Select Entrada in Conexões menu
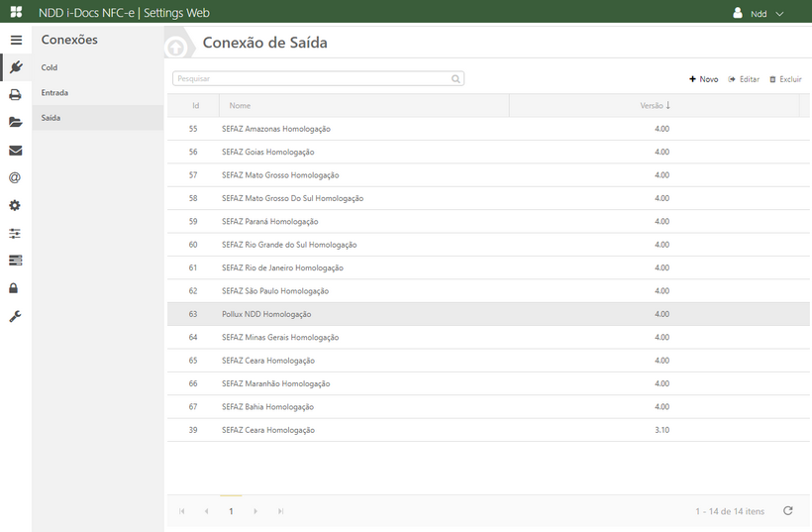Viewport: 812px width, 532px height. coord(54,92)
